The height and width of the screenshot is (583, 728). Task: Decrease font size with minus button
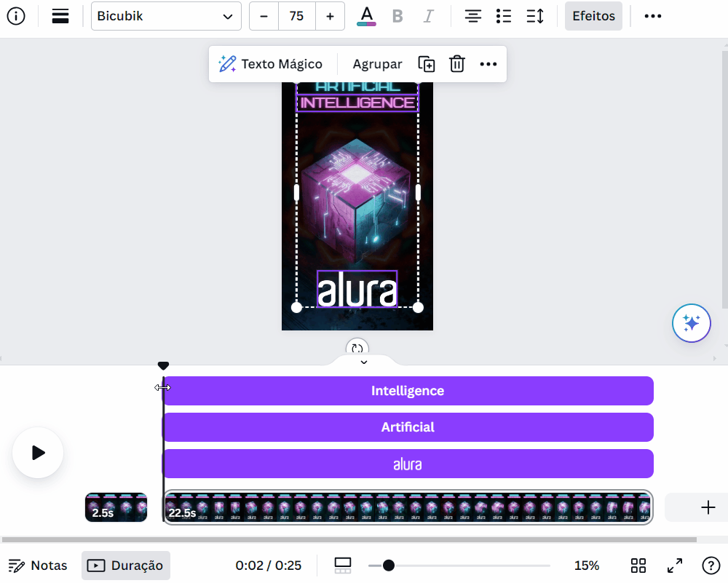(264, 16)
